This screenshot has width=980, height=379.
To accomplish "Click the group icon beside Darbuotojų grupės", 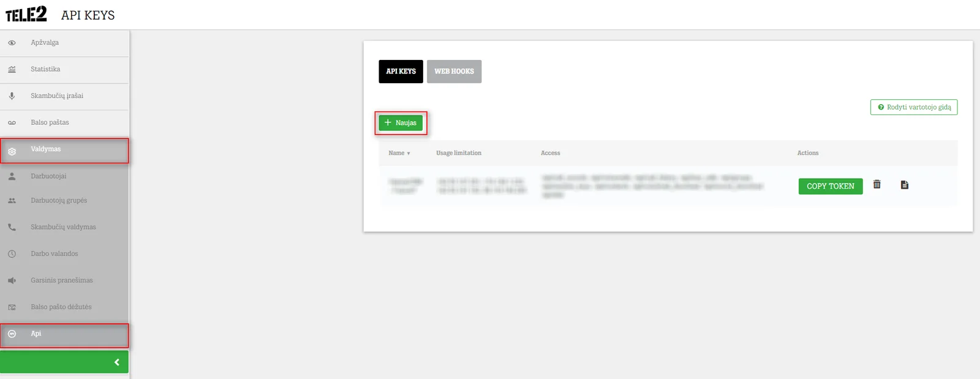I will [x=12, y=201].
